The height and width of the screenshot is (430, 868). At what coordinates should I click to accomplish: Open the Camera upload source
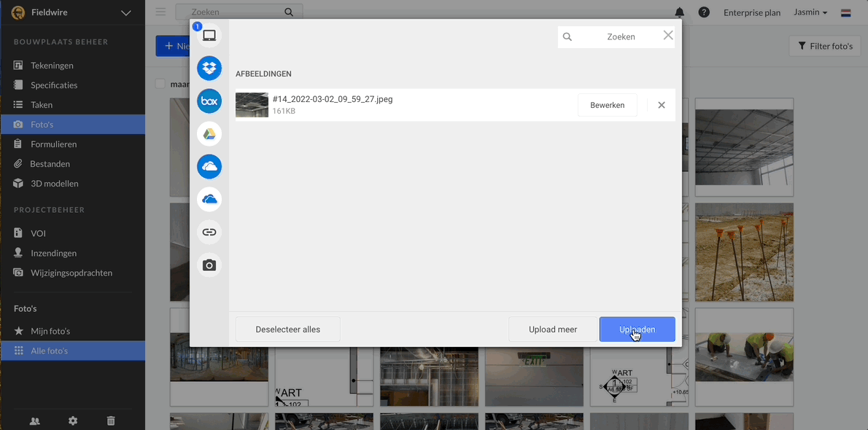(x=209, y=265)
